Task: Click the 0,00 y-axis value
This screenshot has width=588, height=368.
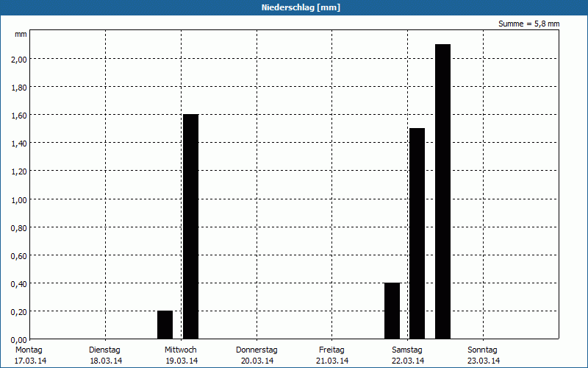Action: [x=20, y=340]
